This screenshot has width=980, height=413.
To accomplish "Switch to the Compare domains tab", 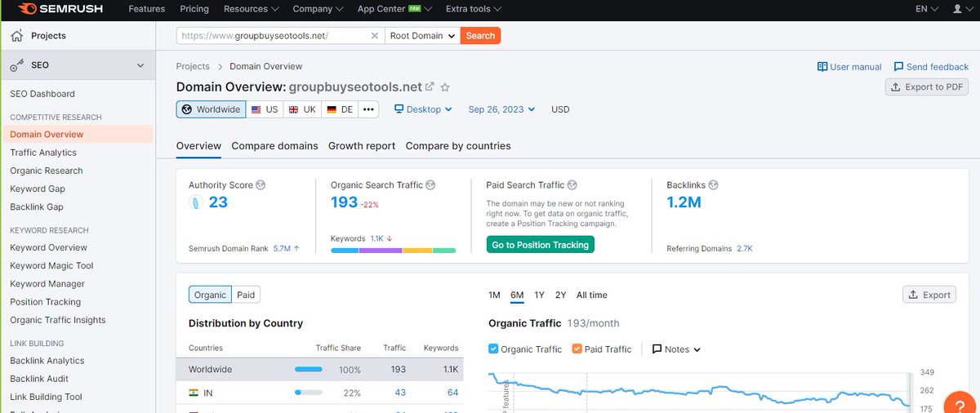I will [x=274, y=146].
